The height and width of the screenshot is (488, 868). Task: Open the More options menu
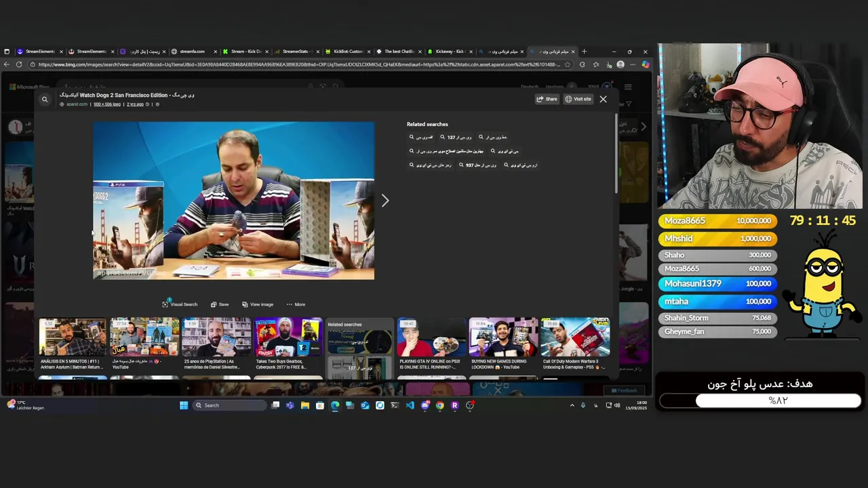296,304
